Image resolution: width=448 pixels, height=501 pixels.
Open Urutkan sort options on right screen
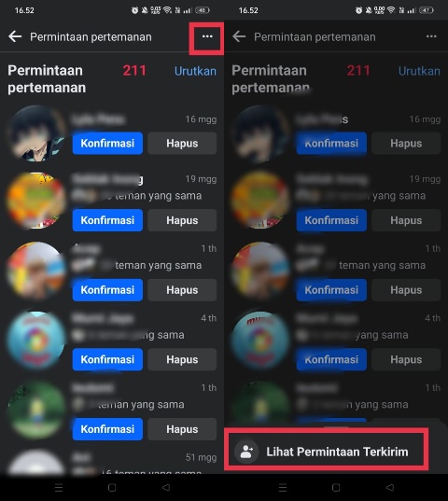419,71
